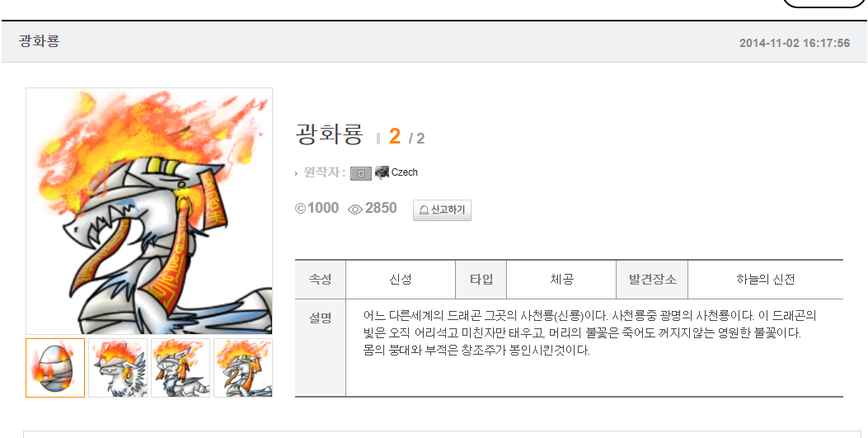This screenshot has width=868, height=438.
Task: Click the large dragon artwork preview
Action: coord(149,211)
